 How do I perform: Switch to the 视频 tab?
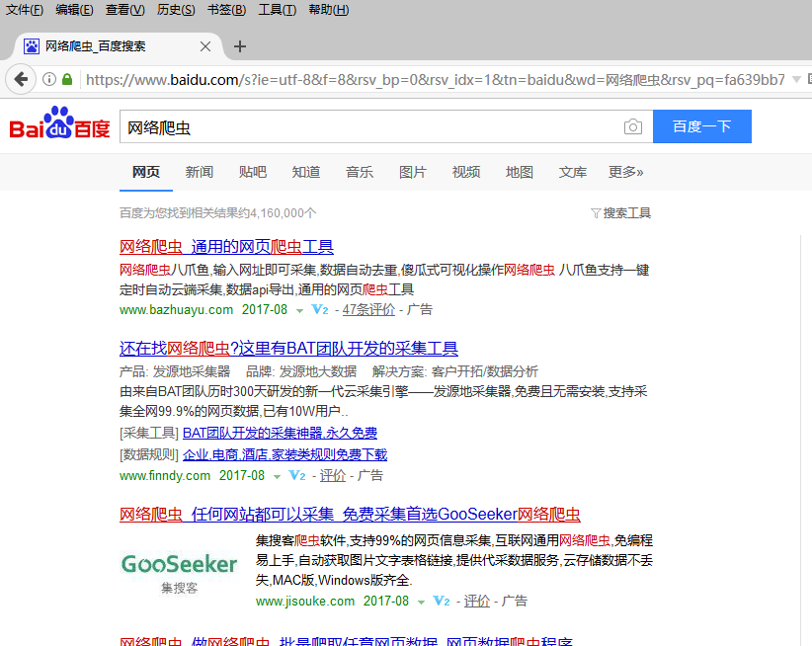pyautogui.click(x=466, y=172)
